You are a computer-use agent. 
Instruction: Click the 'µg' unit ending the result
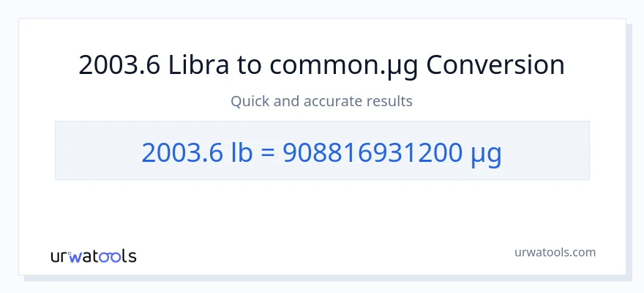(485, 153)
